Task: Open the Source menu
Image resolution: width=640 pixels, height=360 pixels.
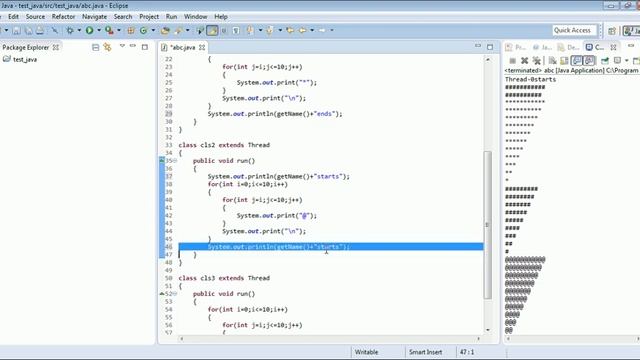Action: point(35,17)
